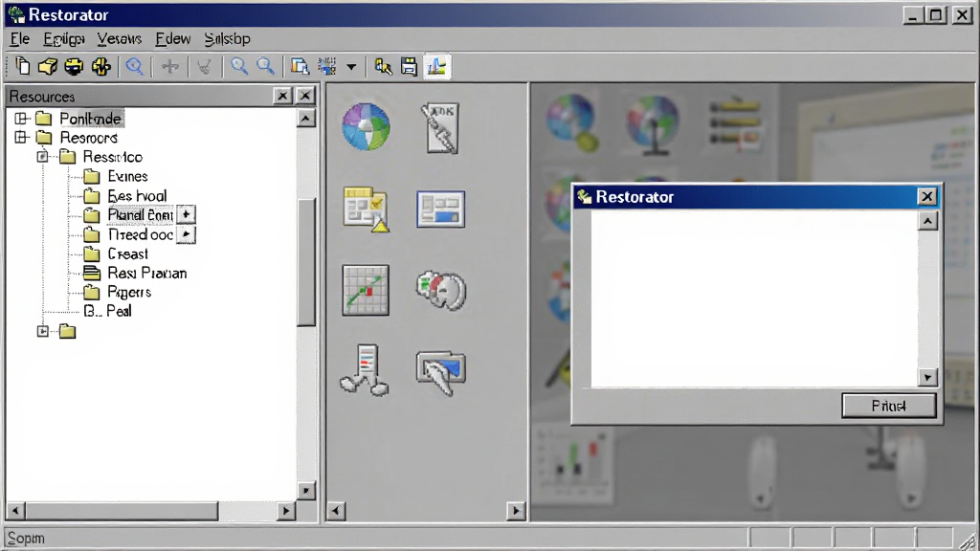
Task: Open the Ele menu
Action: click(20, 38)
